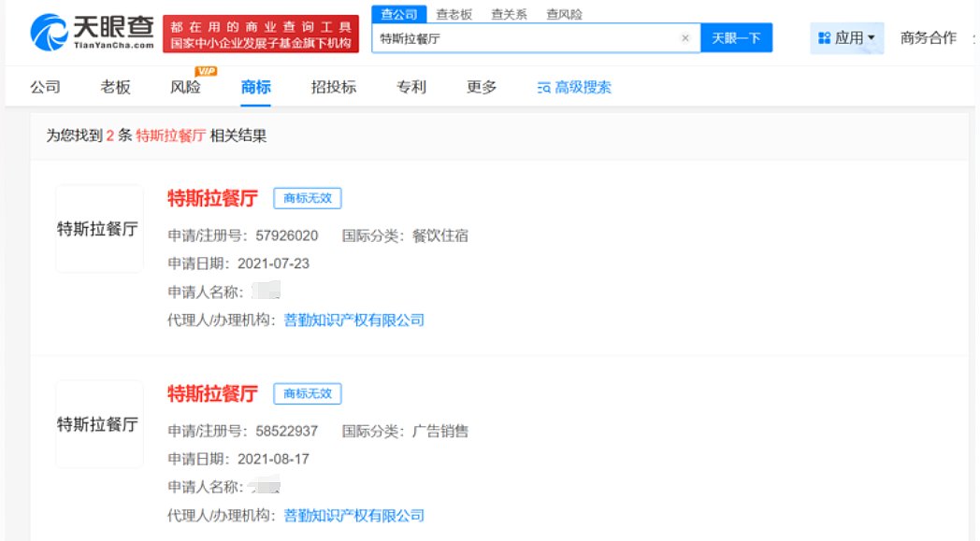Open 高级搜索 advanced search
Image resolution: width=980 pixels, height=541 pixels.
coord(574,88)
